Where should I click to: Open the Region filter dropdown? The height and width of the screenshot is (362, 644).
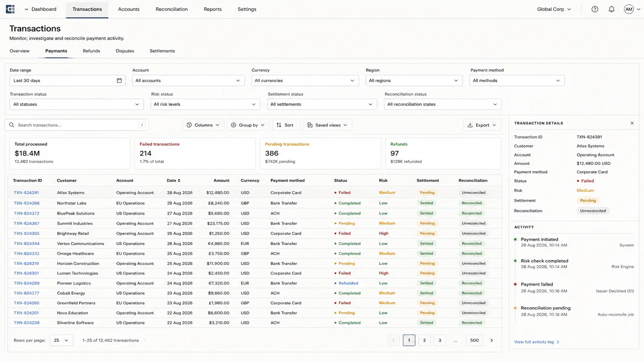tap(414, 80)
